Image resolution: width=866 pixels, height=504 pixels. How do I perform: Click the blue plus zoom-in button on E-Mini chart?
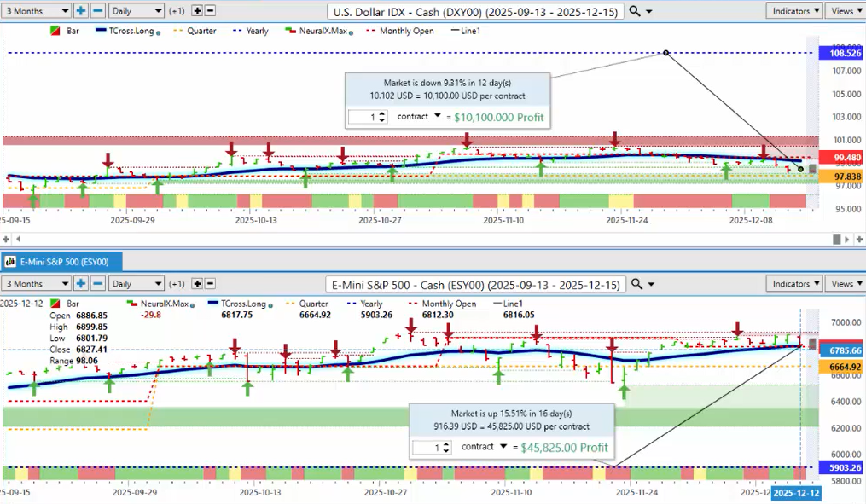tap(81, 283)
